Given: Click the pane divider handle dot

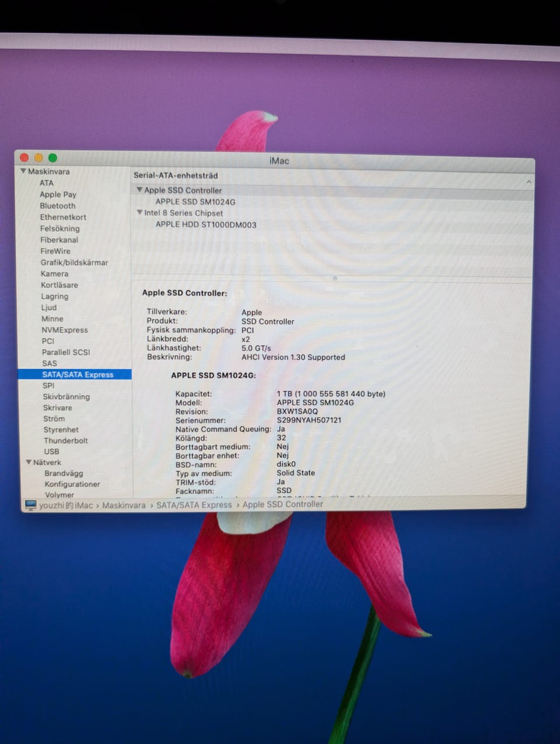Looking at the screenshot, I should click(335, 278).
